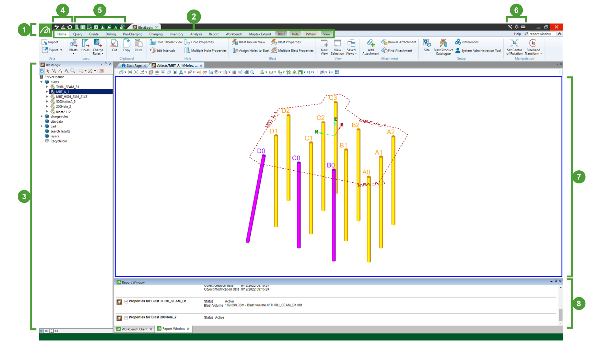Click the refresh icon in the title bar
Image resolution: width=602 pixels, height=364 pixels.
coord(70,27)
